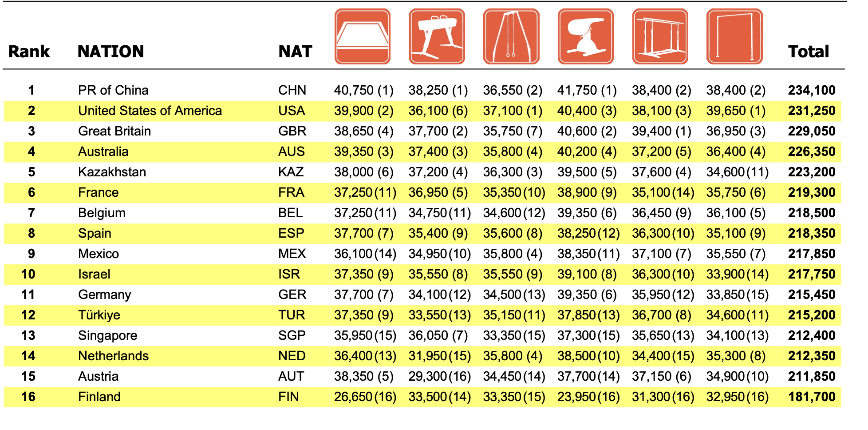Click Kazakhstan total 223,200
The image size is (868, 430).
click(x=812, y=172)
